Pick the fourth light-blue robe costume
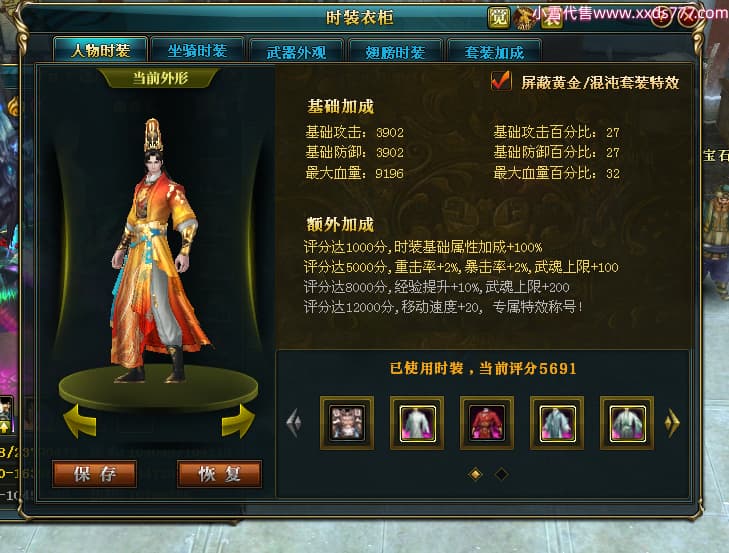Screen dimensions: 729x553 click(x=557, y=423)
